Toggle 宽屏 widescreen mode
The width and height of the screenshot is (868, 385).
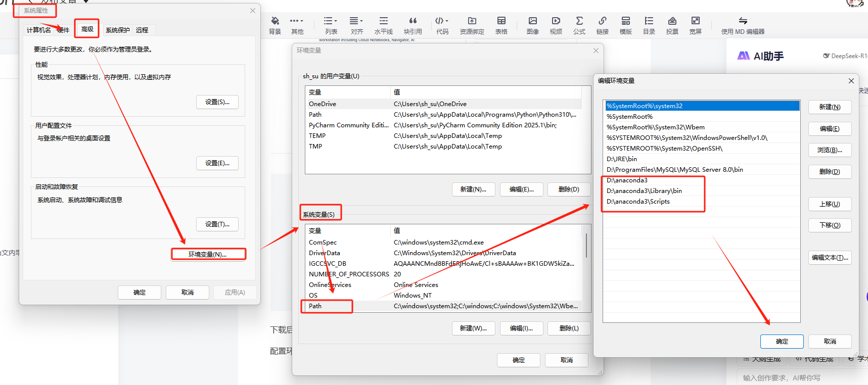(696, 25)
